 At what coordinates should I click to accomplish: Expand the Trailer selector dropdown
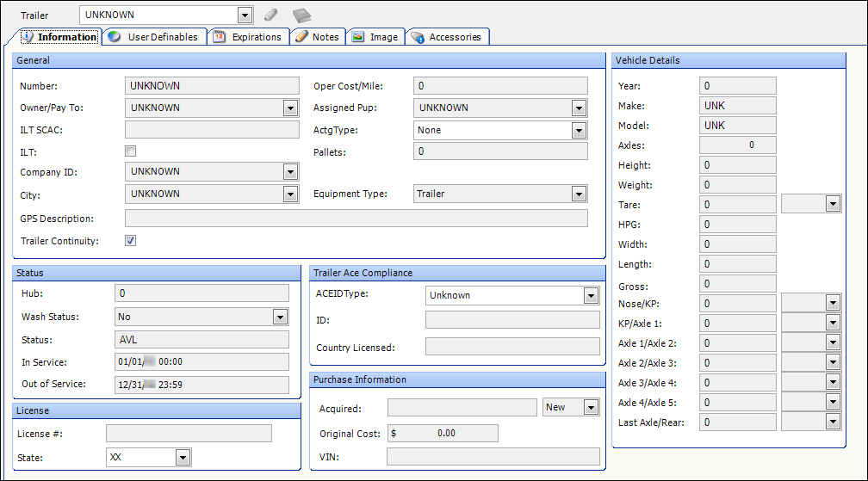point(245,15)
